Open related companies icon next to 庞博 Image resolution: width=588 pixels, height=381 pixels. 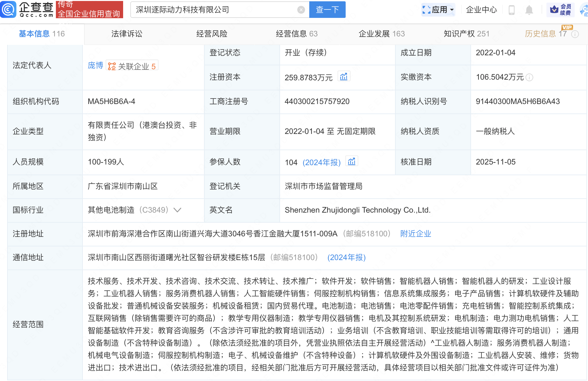tap(112, 66)
